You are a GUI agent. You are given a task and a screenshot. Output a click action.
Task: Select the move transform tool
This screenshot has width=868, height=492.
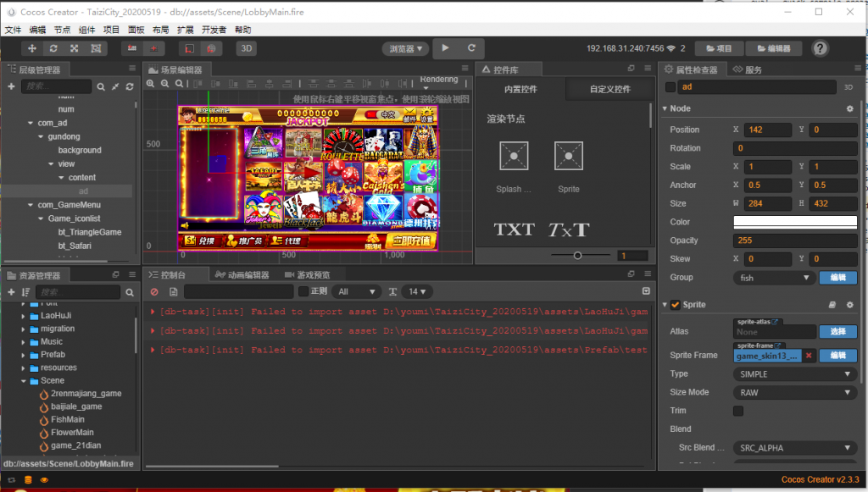point(32,48)
